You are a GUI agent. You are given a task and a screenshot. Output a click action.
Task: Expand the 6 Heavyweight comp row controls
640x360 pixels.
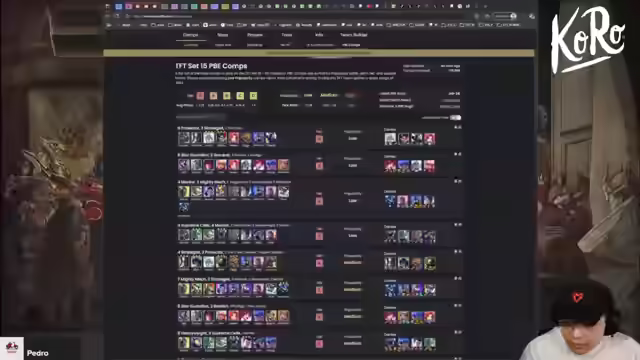[458, 332]
